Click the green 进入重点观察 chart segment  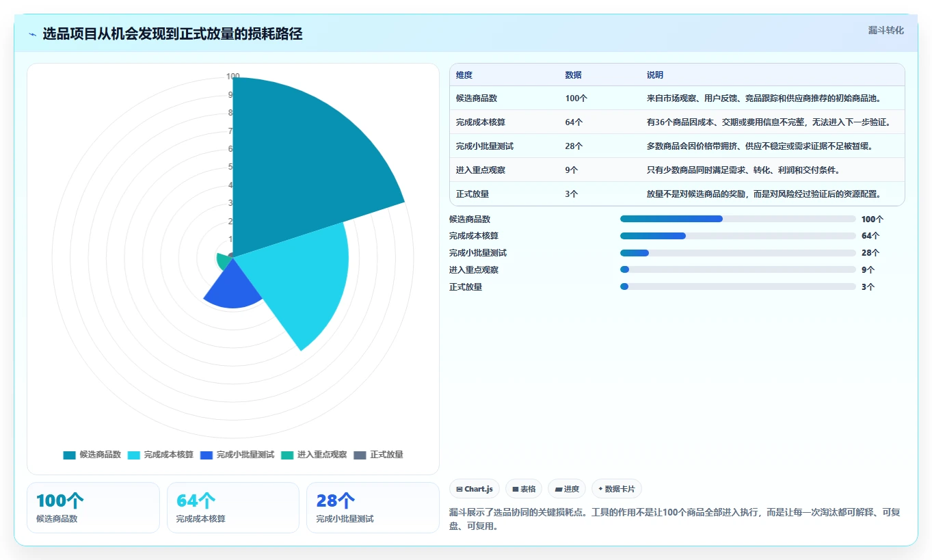[x=222, y=261]
